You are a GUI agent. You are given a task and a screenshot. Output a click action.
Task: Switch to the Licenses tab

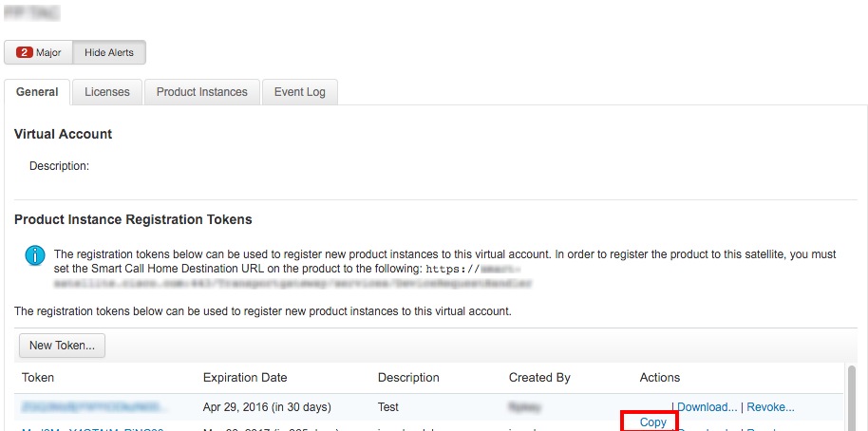[x=106, y=92]
